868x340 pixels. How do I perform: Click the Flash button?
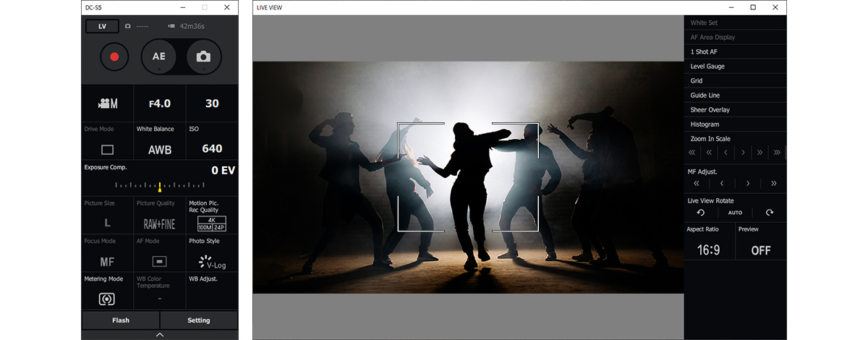pos(120,320)
